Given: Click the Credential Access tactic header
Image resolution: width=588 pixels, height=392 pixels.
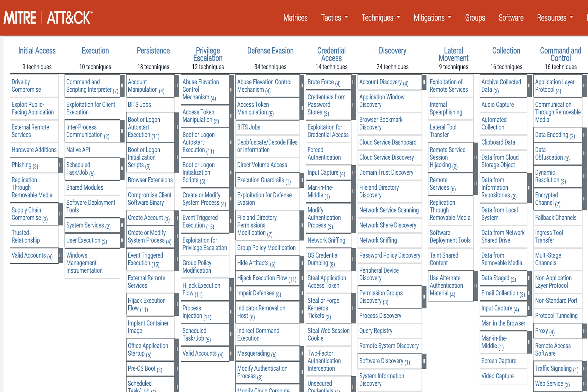Looking at the screenshot, I should pyautogui.click(x=331, y=53).
